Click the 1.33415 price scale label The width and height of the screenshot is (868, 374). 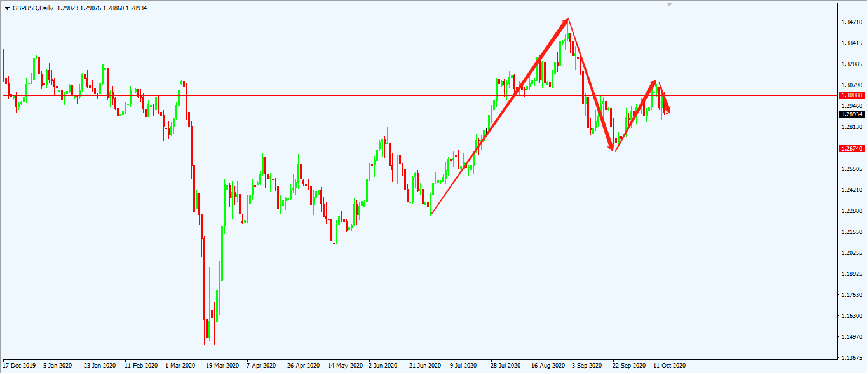click(x=851, y=43)
